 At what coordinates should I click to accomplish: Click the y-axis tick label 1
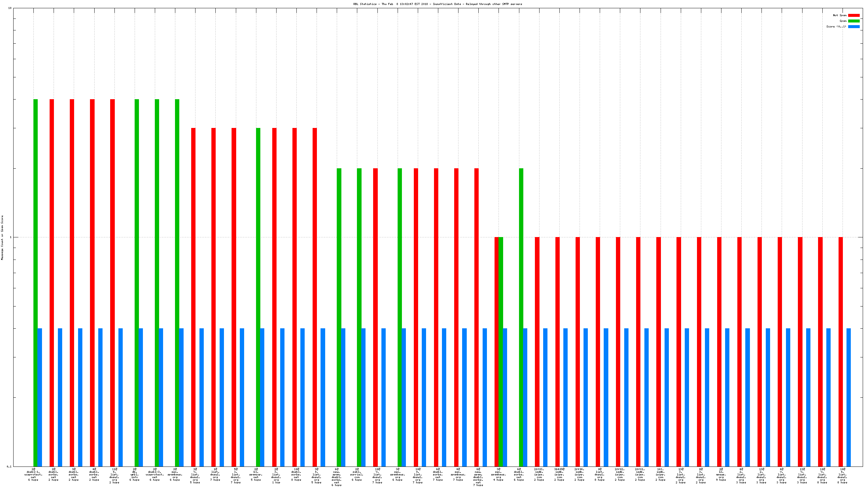click(x=11, y=237)
